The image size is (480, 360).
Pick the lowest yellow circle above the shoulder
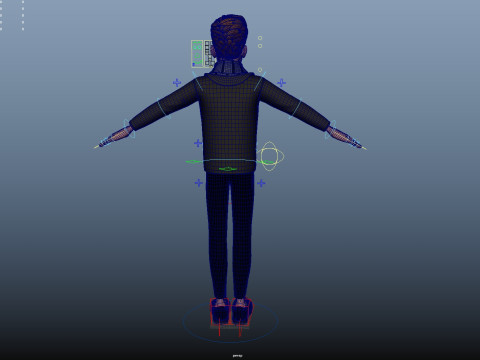tap(260, 70)
